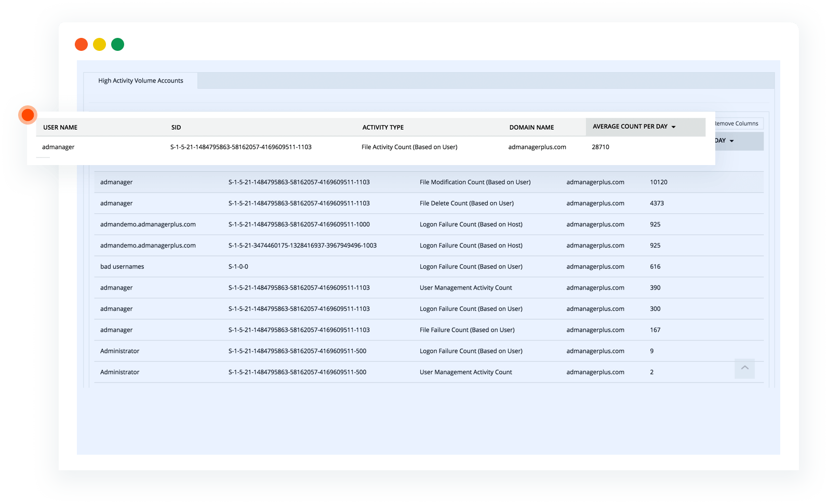Click the partially hidden DAY column arrow
The width and height of the screenshot is (828, 504).
point(732,141)
